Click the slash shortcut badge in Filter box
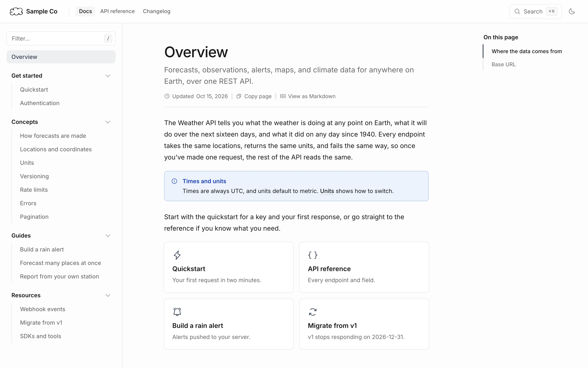The image size is (588, 368). tap(108, 38)
